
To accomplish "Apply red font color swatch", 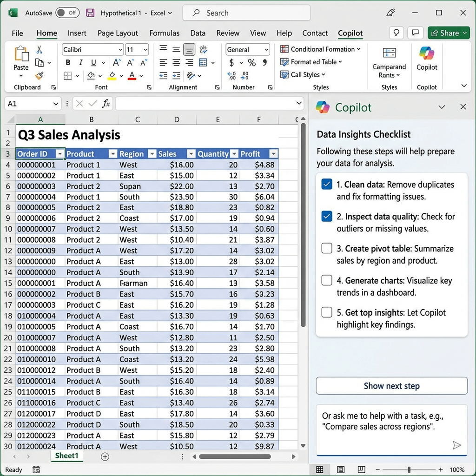I will click(x=132, y=76).
